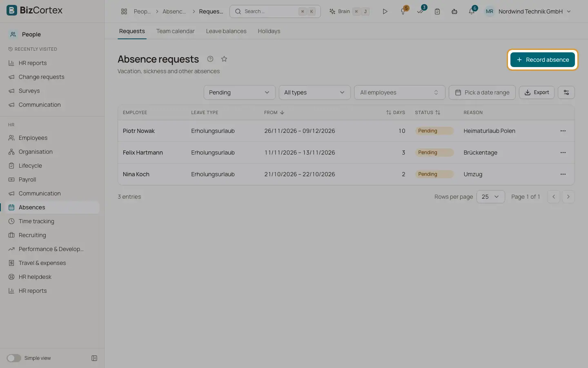Expand the Nordwind Technik GmbH account menu
Viewport: 588px width, 368px height.
[x=528, y=11]
